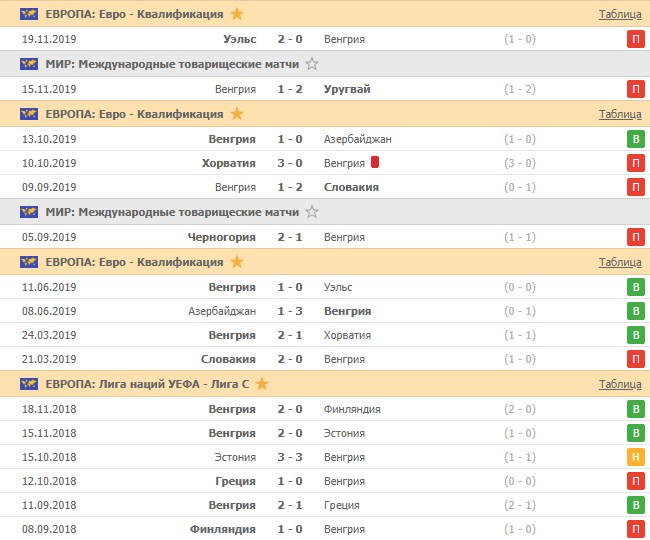The image size is (650, 540).
Task: Click red card icon next to Венгрия
Action: (375, 162)
